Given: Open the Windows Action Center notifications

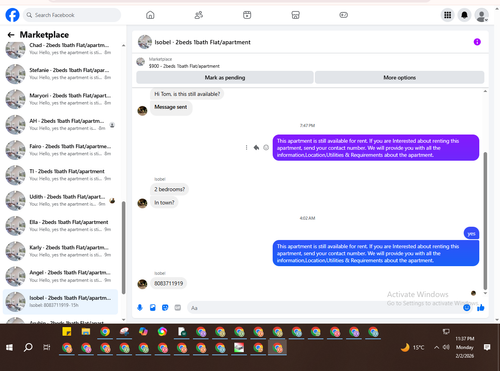Looking at the screenshot, I should tap(487, 347).
